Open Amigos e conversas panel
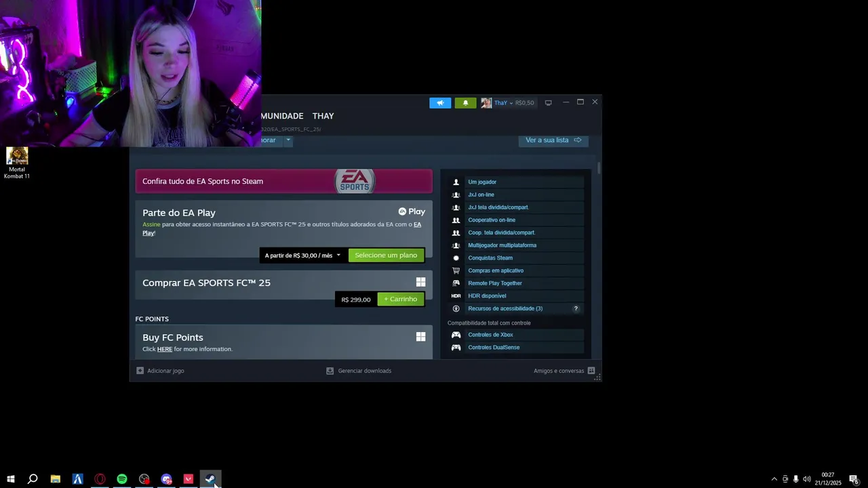Viewport: 868px width, 488px height. pyautogui.click(x=564, y=371)
